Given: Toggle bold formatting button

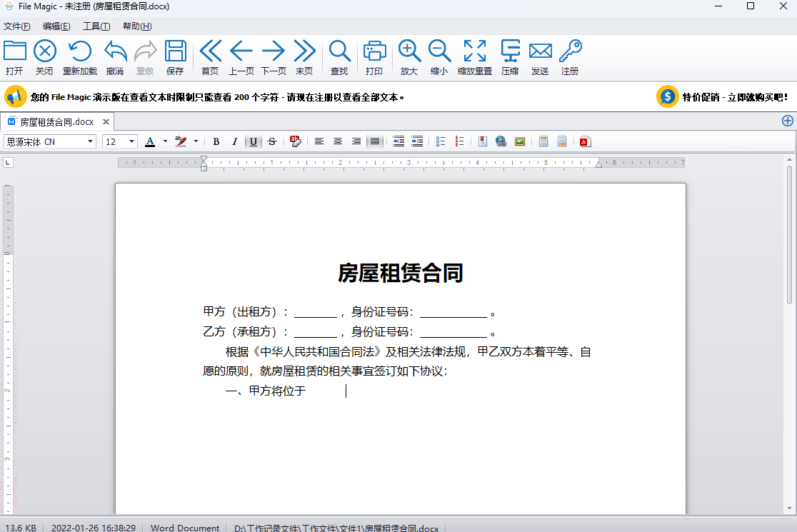Looking at the screenshot, I should point(216,141).
